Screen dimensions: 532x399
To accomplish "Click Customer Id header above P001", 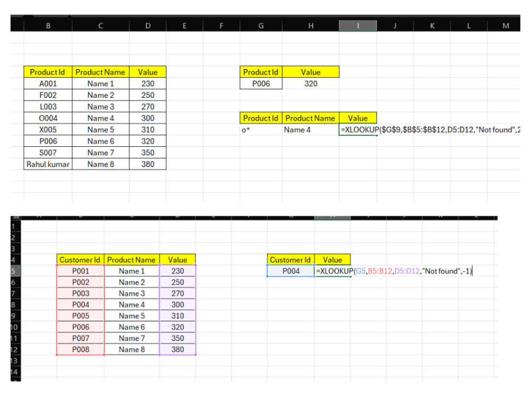I will [x=80, y=260].
